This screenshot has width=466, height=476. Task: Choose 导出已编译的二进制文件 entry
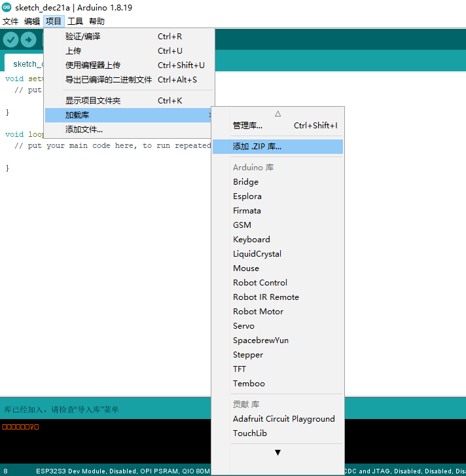coord(129,79)
